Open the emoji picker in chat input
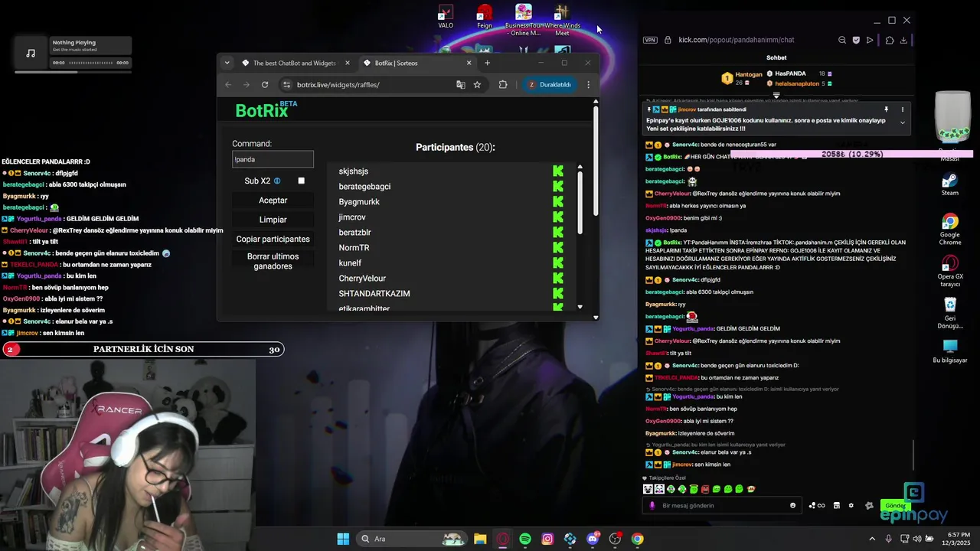 click(x=792, y=505)
